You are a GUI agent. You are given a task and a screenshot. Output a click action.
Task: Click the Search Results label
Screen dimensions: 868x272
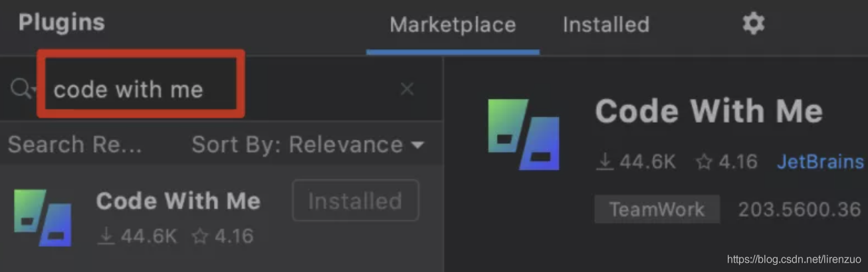coord(74,145)
